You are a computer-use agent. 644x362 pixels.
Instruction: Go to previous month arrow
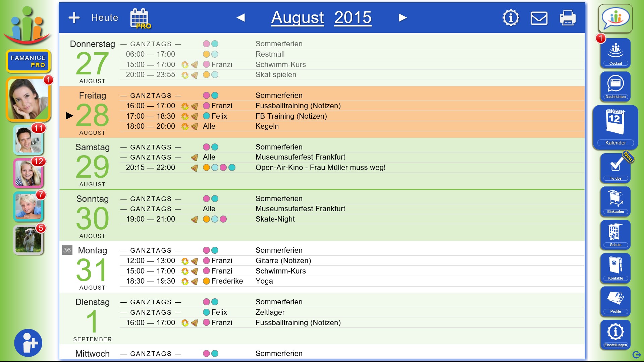pyautogui.click(x=240, y=17)
